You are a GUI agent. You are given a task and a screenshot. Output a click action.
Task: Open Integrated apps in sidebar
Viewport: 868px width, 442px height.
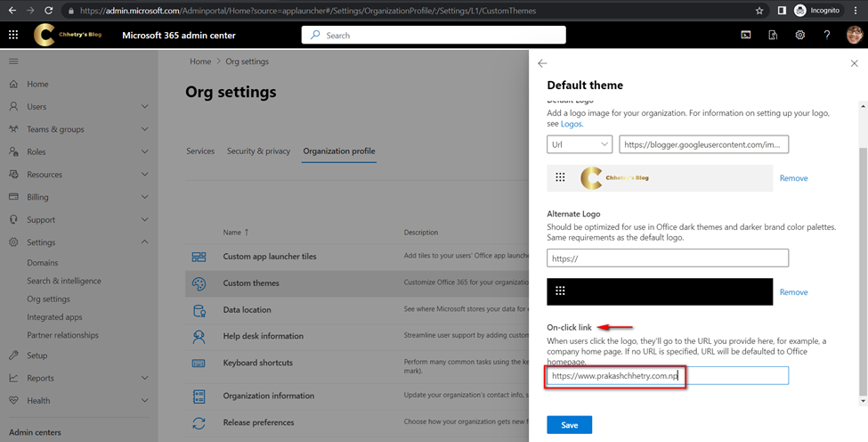click(x=55, y=317)
